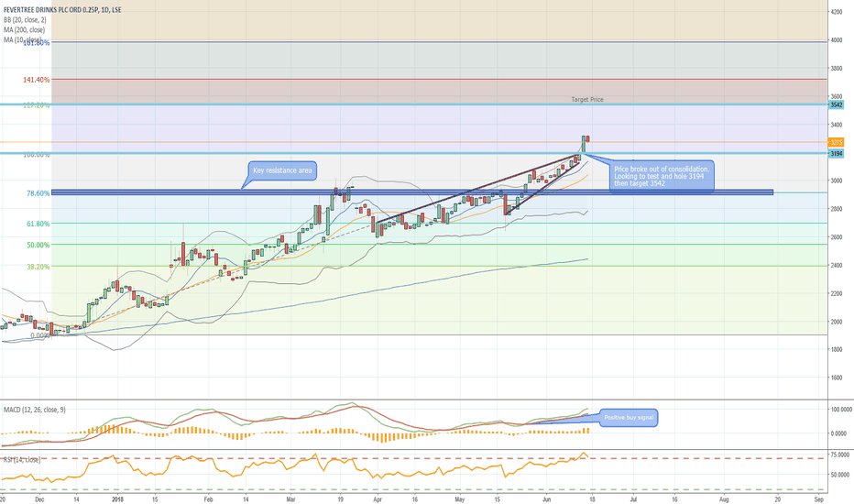Select the BB (20, close, 2) indicator label
The height and width of the screenshot is (504, 854).
(25, 19)
